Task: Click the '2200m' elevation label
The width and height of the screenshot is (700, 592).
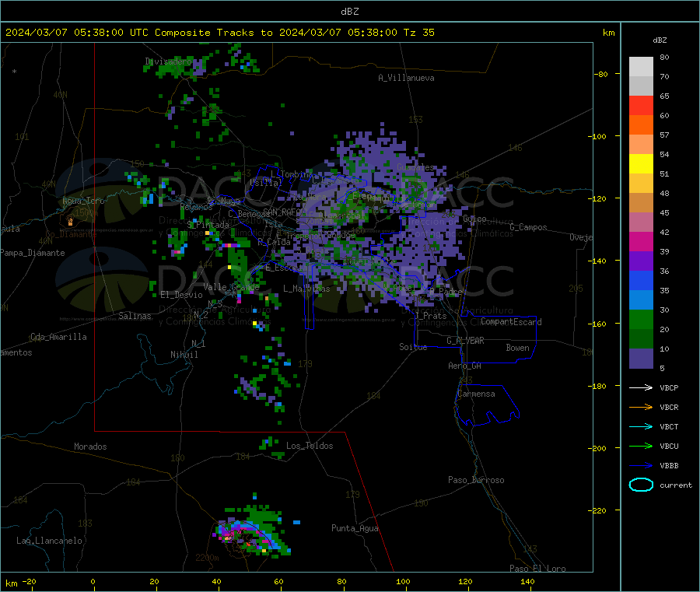Action: (x=207, y=558)
